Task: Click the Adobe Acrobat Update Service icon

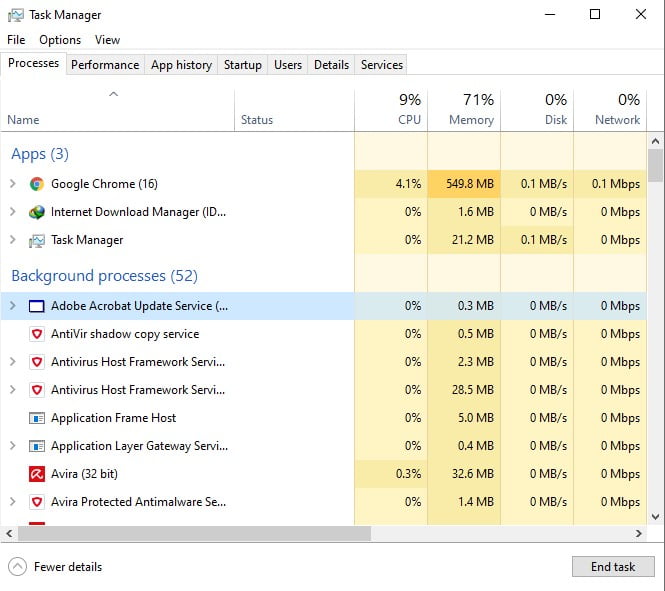Action: pos(37,306)
